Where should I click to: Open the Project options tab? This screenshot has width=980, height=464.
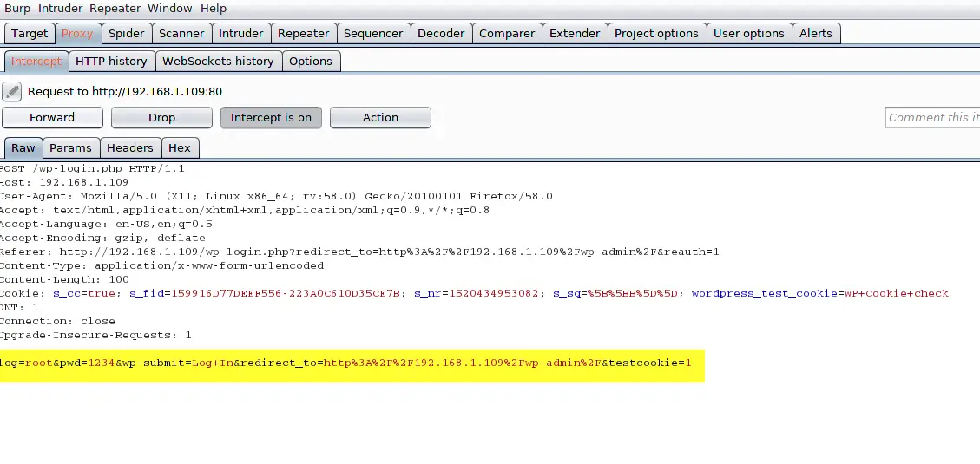656,34
